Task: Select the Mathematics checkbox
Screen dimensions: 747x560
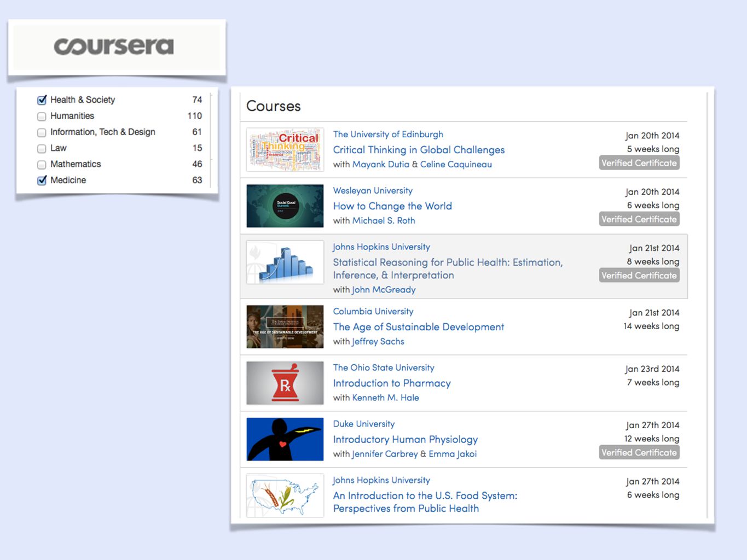Action: pyautogui.click(x=42, y=165)
